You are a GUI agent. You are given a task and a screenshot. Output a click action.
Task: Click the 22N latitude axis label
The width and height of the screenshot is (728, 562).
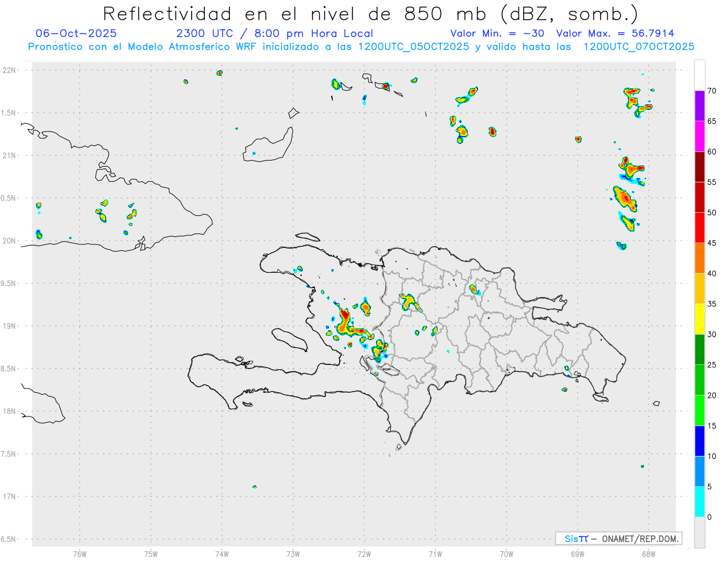coord(10,70)
